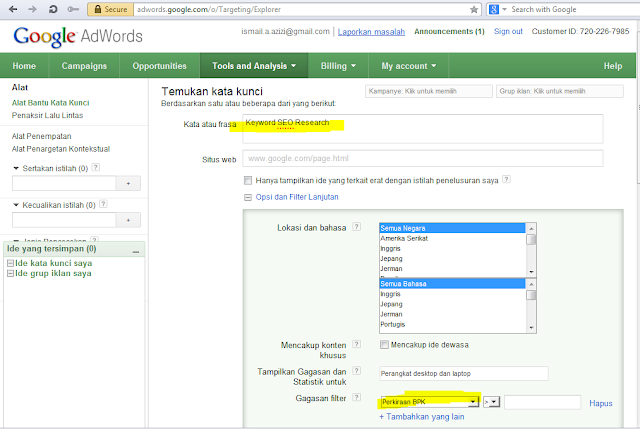Screen dimensions: 640x429
Task: Select Jepang in the country list
Action: coord(452,259)
